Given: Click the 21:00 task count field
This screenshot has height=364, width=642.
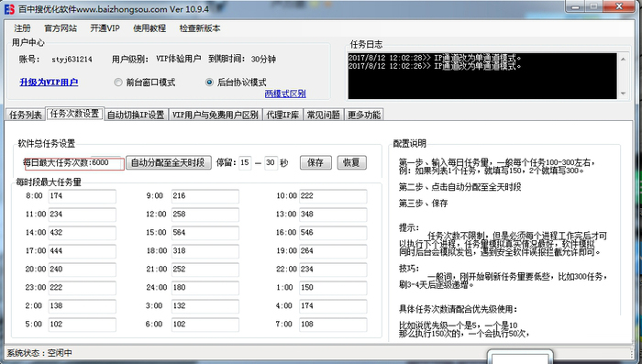Looking at the screenshot, I should [x=205, y=270].
